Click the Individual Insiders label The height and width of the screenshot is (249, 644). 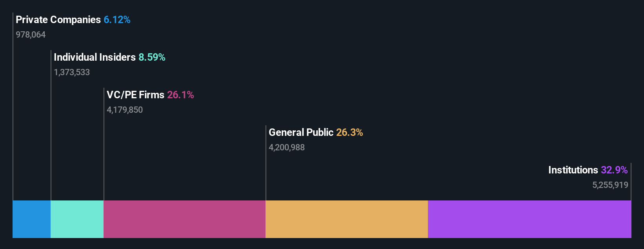tap(95, 57)
